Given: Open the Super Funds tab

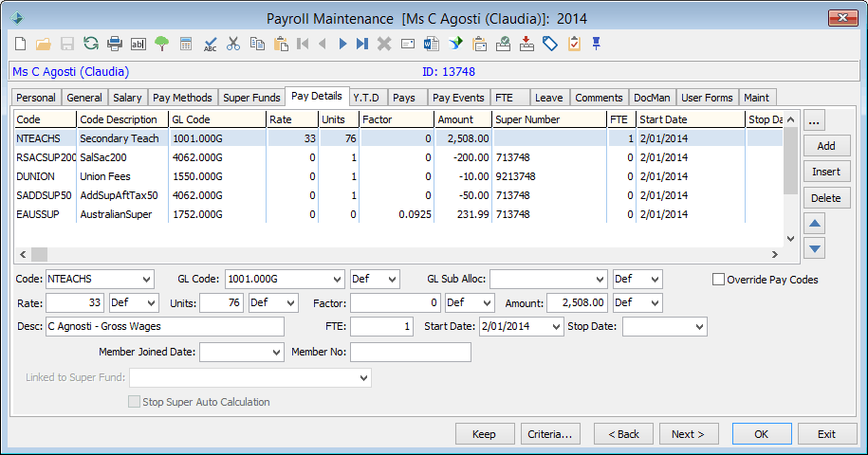Looking at the screenshot, I should [x=251, y=98].
